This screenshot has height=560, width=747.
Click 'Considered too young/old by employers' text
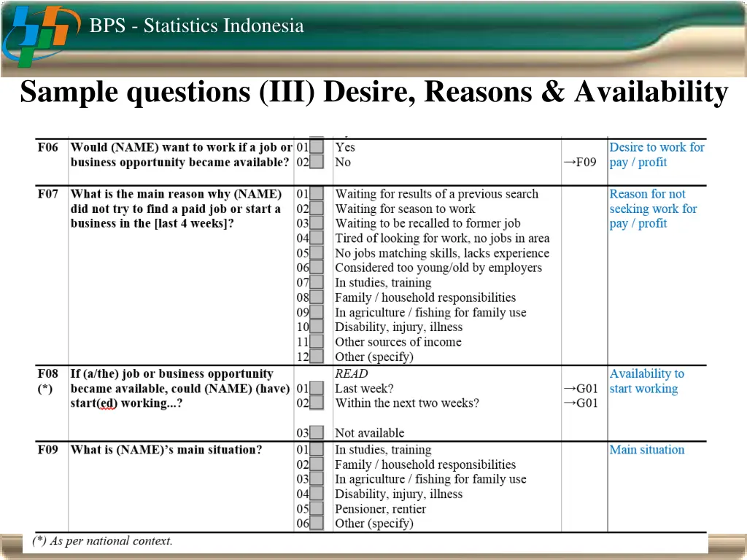point(438,268)
